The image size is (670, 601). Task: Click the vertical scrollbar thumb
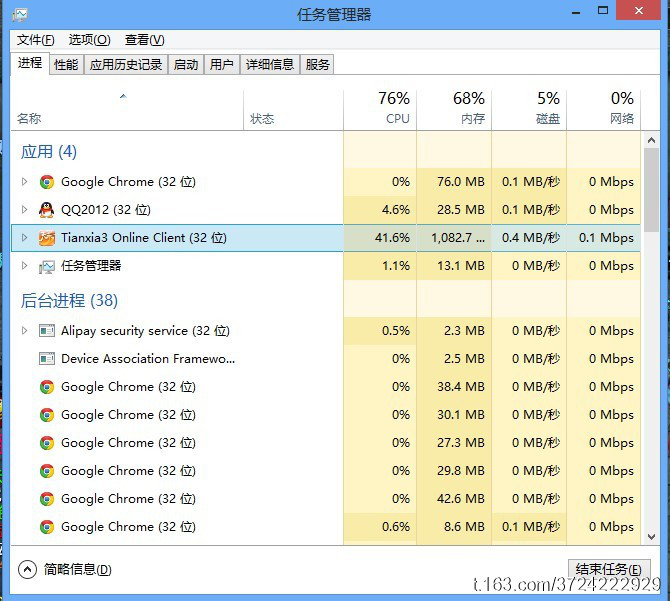tap(651, 191)
